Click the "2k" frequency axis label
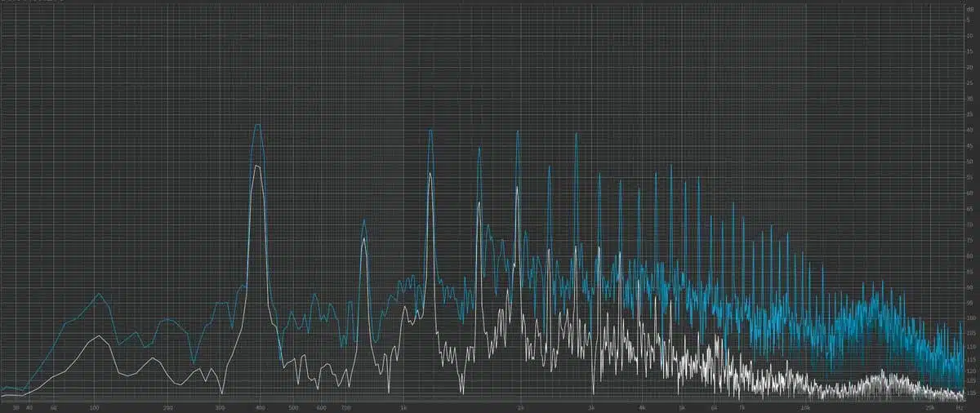 (x=520, y=406)
